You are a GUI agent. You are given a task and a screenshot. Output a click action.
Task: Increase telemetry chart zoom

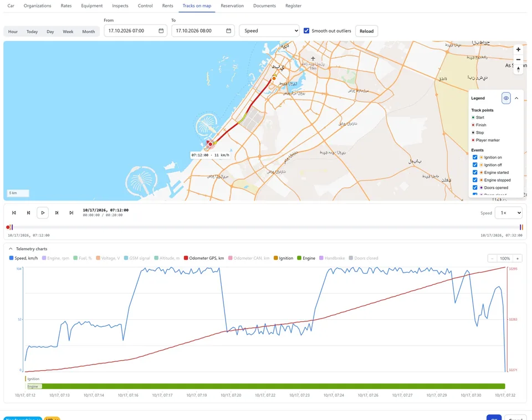[x=518, y=259]
